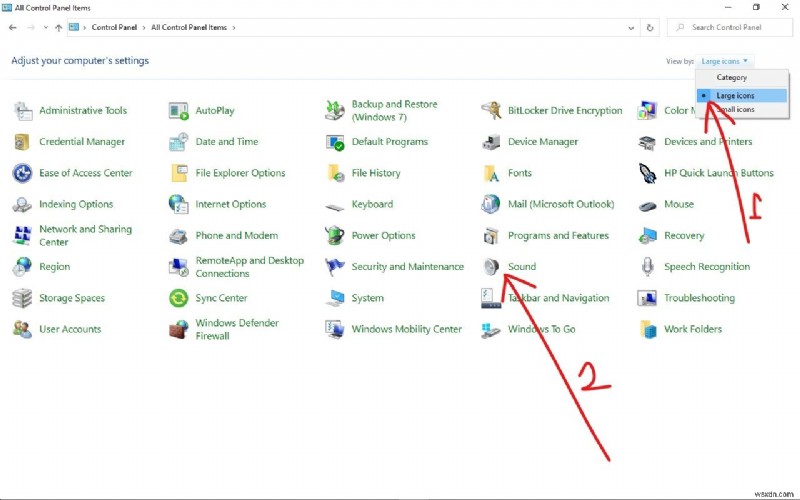The width and height of the screenshot is (800, 500).
Task: Open the System link
Action: click(x=367, y=298)
